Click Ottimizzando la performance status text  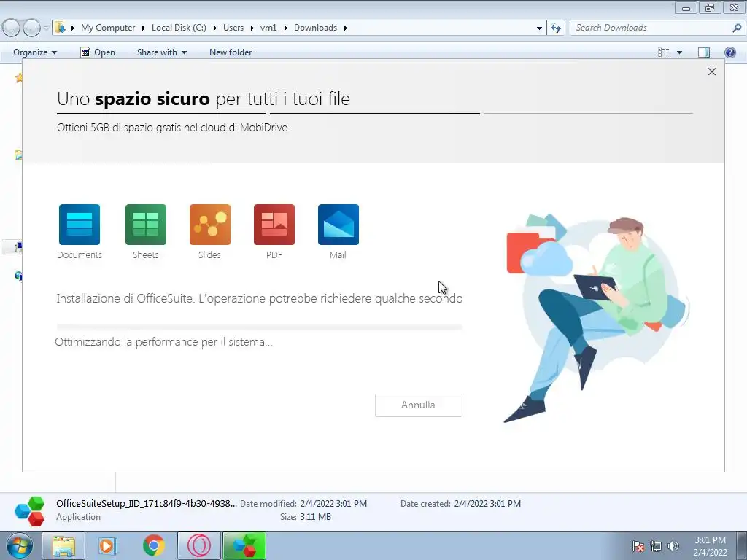(x=163, y=342)
